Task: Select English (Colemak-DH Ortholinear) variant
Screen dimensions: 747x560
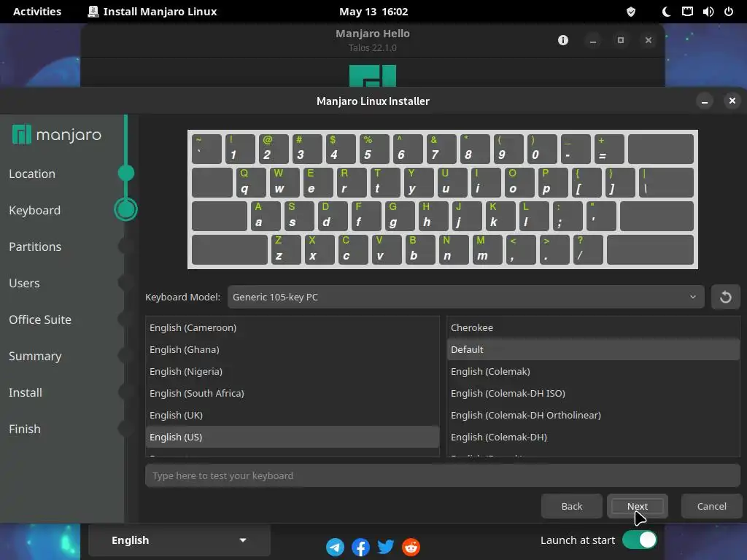Action: [x=593, y=415]
